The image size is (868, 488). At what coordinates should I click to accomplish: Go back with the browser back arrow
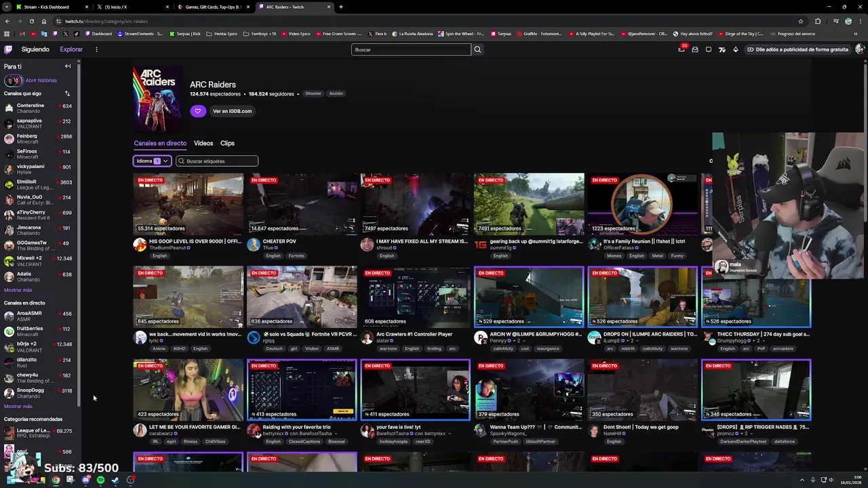[x=7, y=21]
